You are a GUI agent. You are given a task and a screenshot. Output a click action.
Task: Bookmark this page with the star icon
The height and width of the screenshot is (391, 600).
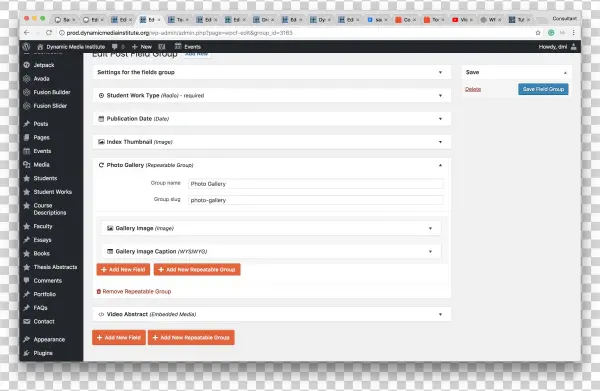click(538, 33)
